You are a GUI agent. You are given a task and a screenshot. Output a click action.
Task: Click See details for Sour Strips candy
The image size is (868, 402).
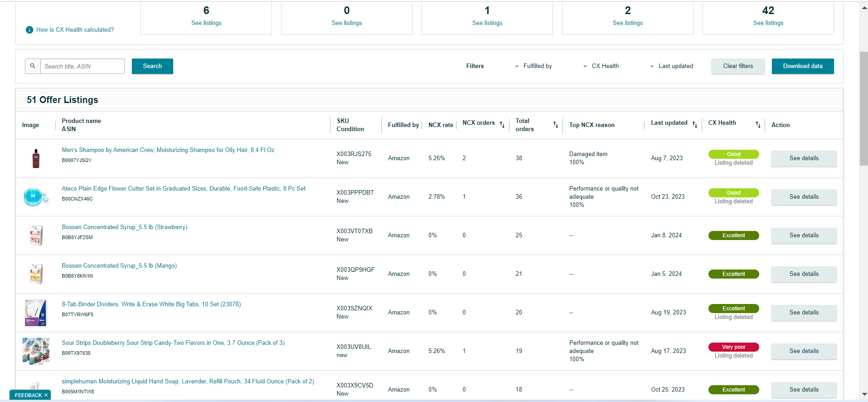(804, 351)
